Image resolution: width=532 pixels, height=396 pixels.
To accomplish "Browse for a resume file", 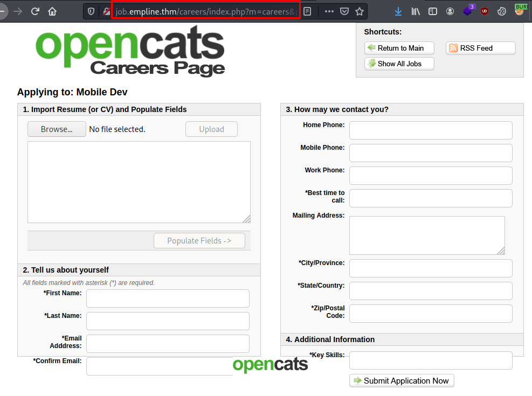I will (x=57, y=129).
